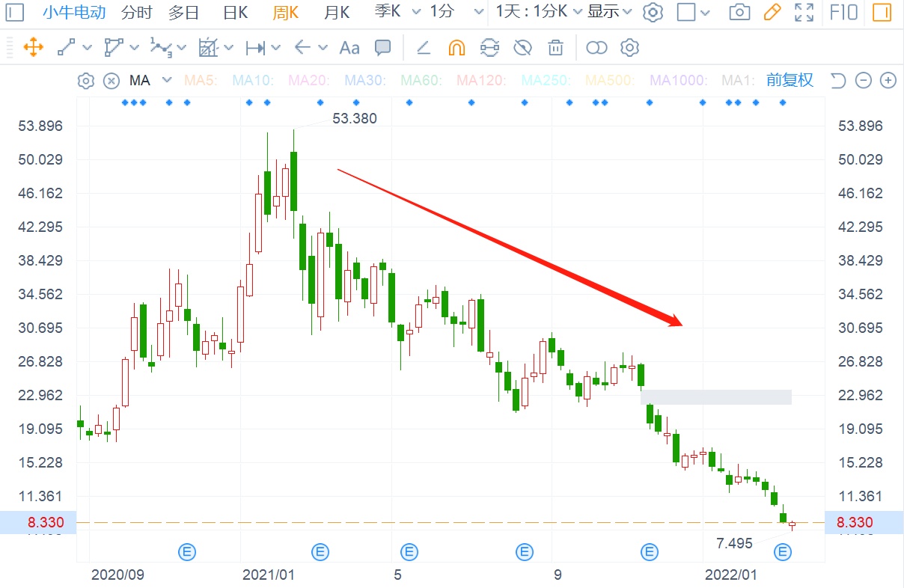
Task: Toggle hide all drawings eye icon
Action: click(522, 48)
